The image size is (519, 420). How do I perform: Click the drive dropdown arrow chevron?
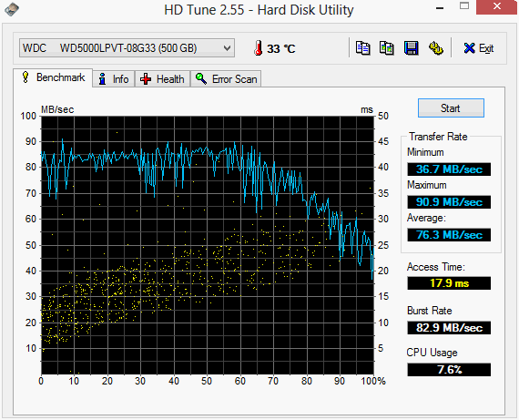(227, 48)
